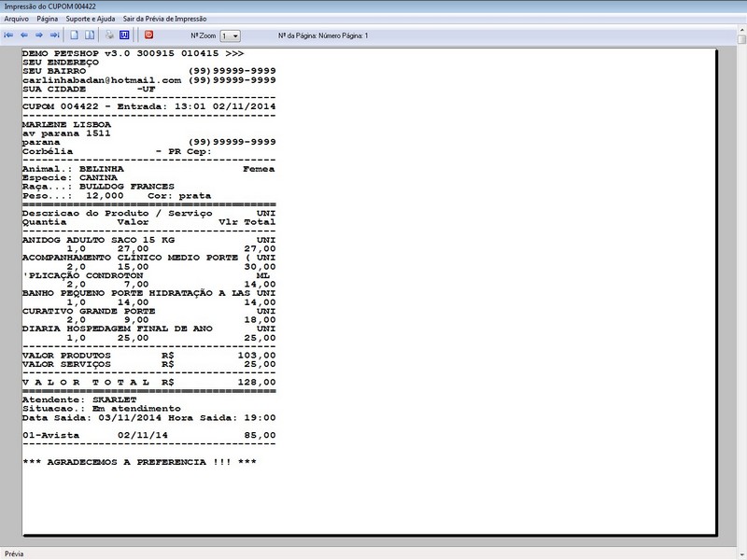Viewport: 747px width, 560px height.
Task: Click item 'CURATIVO GRANDE PORTE'
Action: point(89,312)
